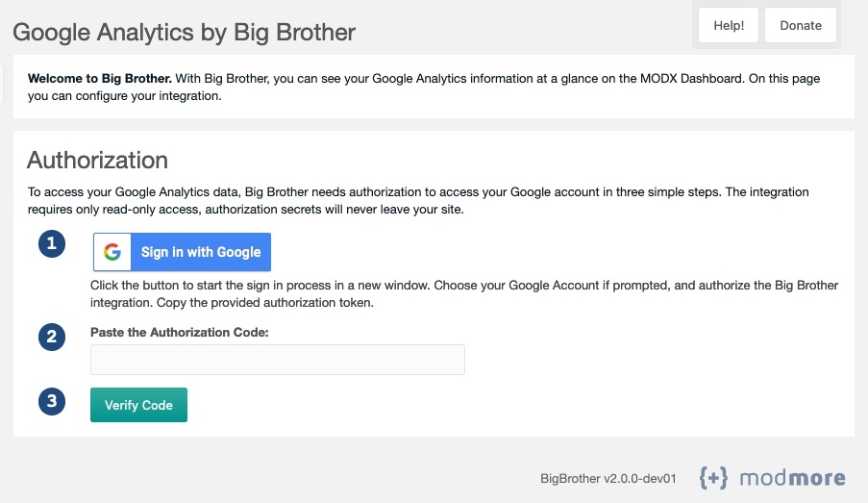The width and height of the screenshot is (868, 503).
Task: Click the Donate button
Action: pyautogui.click(x=801, y=25)
